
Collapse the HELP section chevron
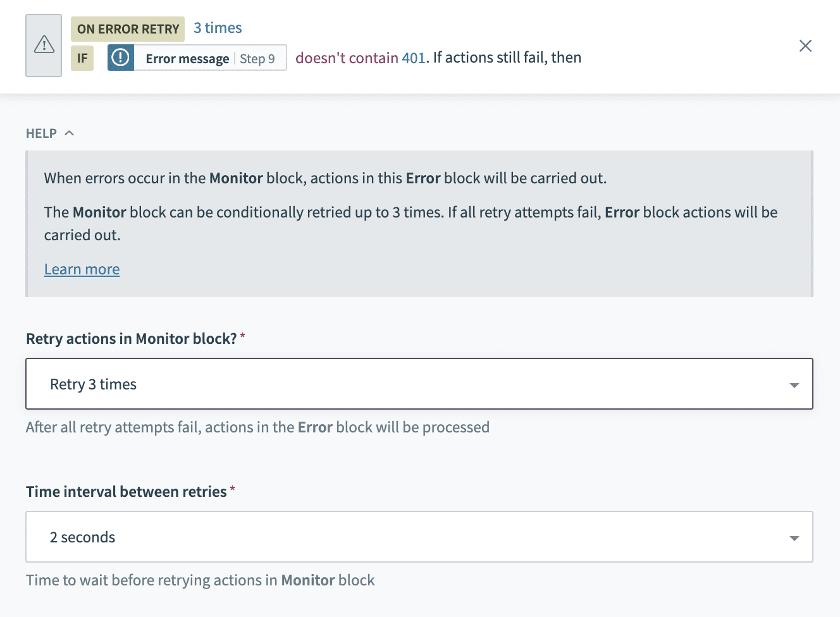70,133
